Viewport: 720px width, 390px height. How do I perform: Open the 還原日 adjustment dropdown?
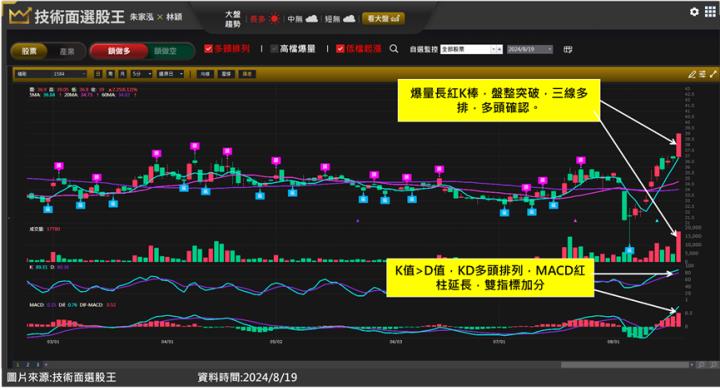tap(171, 74)
